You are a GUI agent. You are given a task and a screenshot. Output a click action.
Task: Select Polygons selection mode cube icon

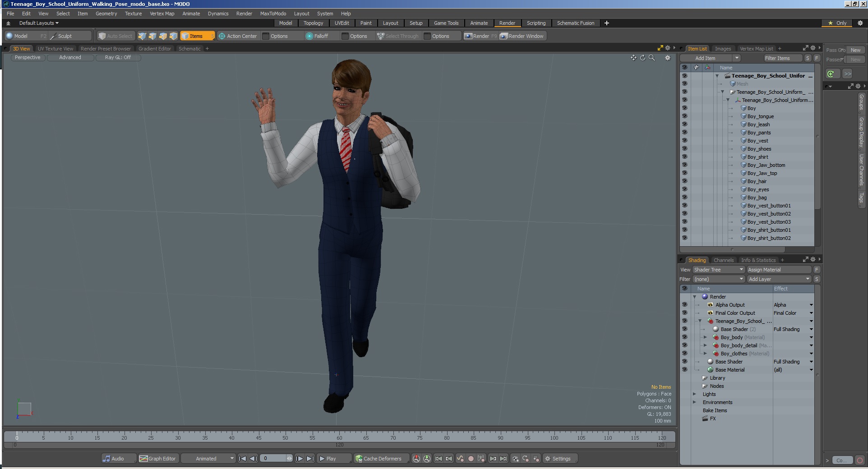pos(163,36)
